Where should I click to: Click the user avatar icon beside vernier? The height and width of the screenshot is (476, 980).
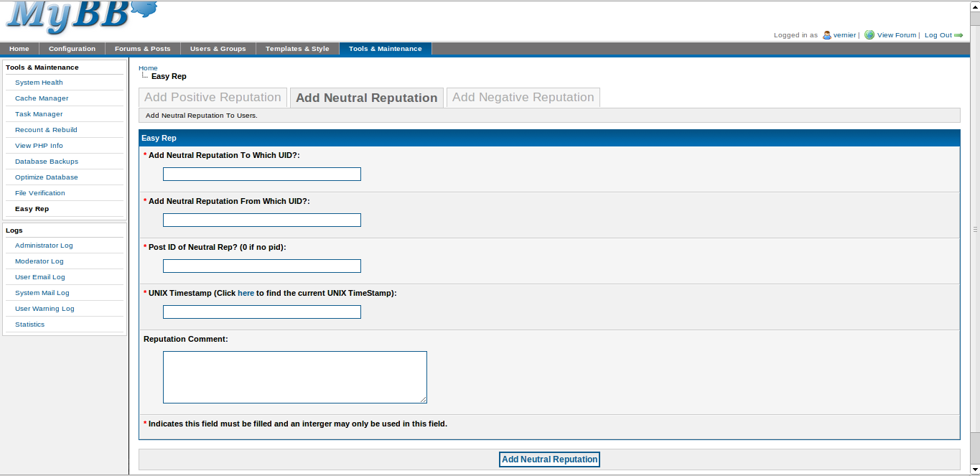827,35
